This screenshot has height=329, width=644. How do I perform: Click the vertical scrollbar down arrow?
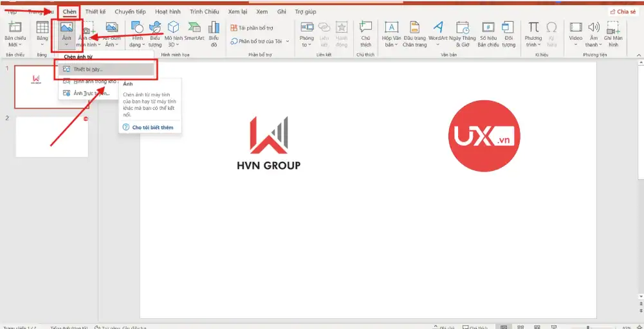pyautogui.click(x=641, y=296)
